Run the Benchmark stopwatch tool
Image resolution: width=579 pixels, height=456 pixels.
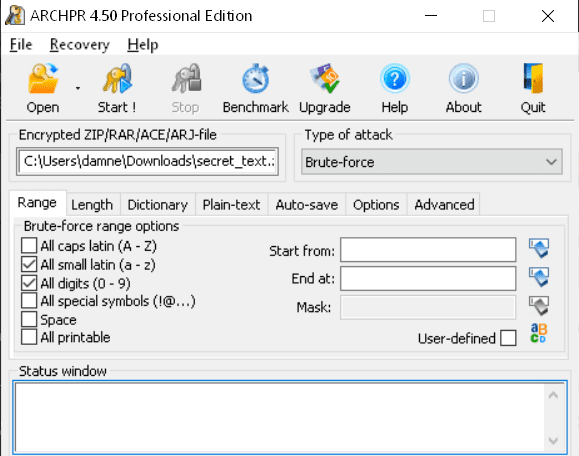pyautogui.click(x=256, y=78)
